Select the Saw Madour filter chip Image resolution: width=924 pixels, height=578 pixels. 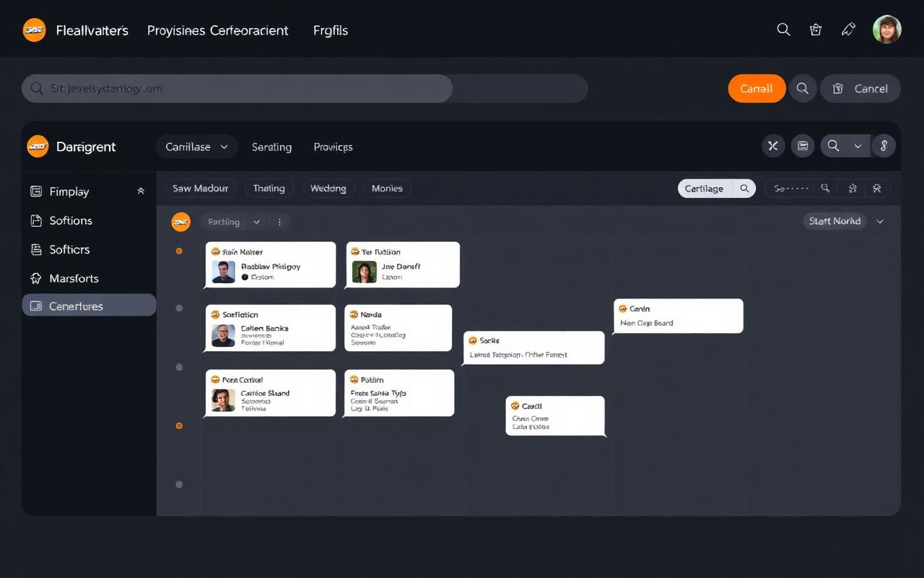click(201, 188)
